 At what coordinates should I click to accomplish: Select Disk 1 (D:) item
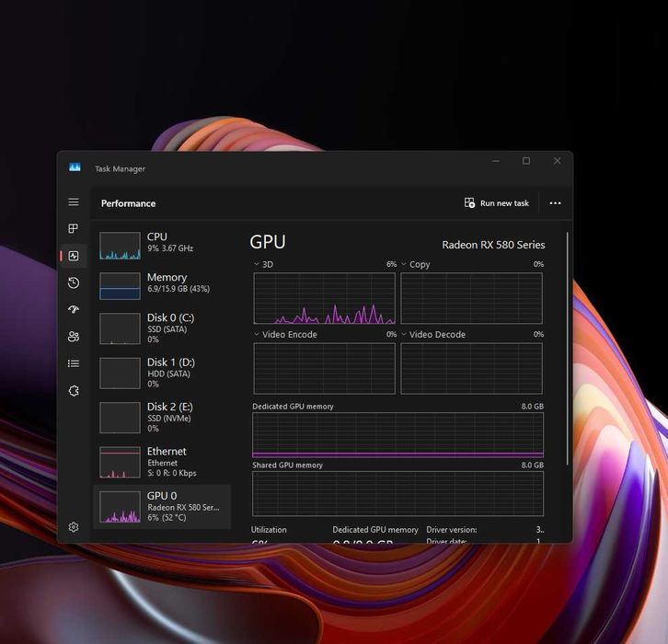point(162,374)
